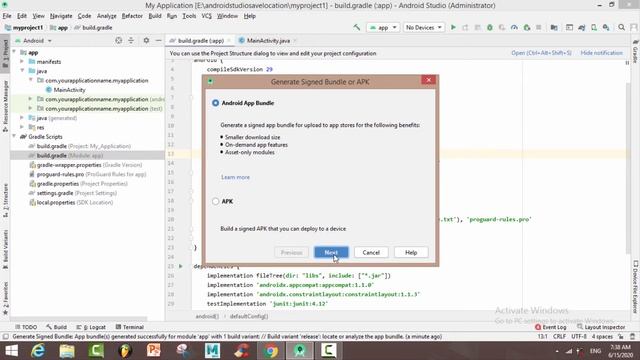Open the Android project view dropdown
This screenshot has width=640, height=360.
(x=33, y=41)
